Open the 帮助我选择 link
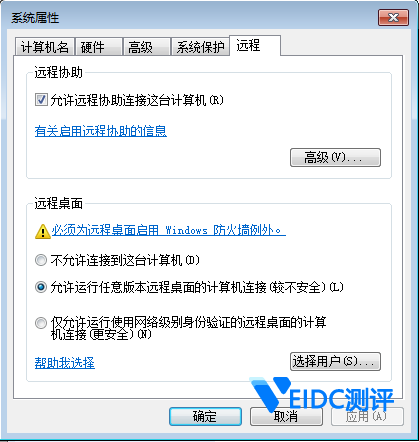 (65, 363)
